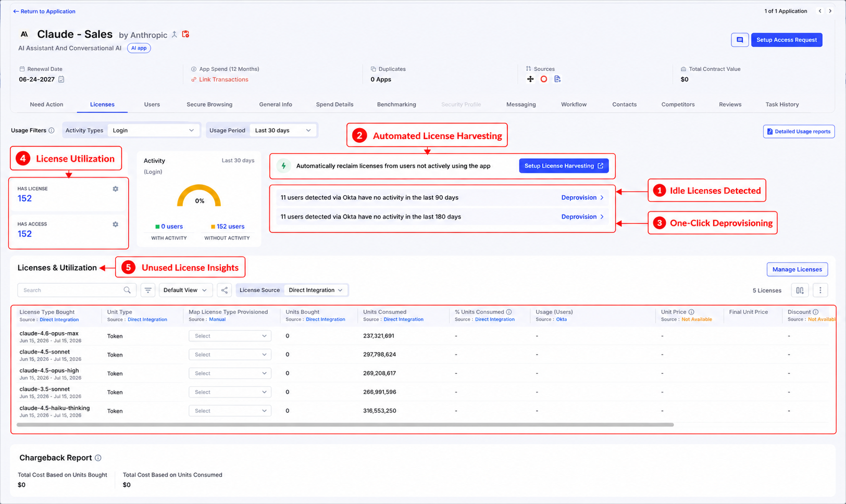Click the % Units Consumed info icon
The height and width of the screenshot is (504, 846).
(509, 312)
